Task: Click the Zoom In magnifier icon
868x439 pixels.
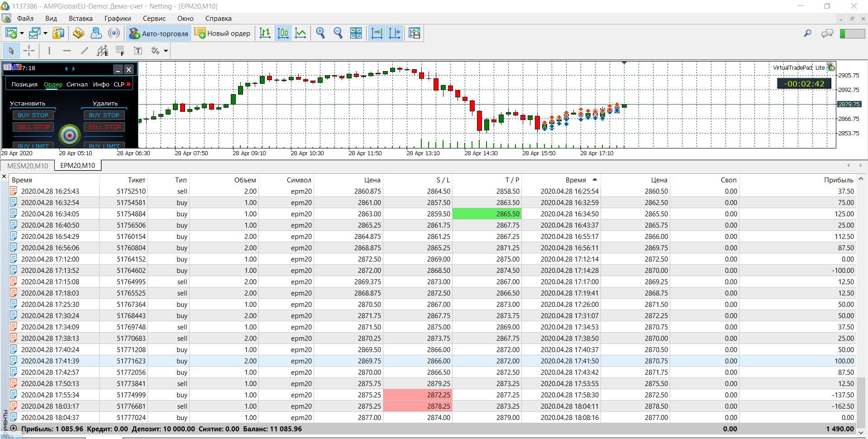Action: coord(320,33)
